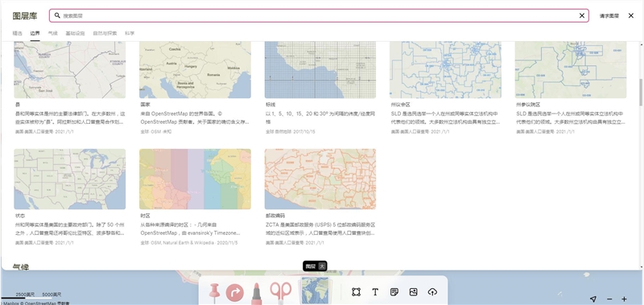This screenshot has height=305, width=644.
Task: Open the 时区 timezones layer thumbnail
Action: [x=195, y=179]
